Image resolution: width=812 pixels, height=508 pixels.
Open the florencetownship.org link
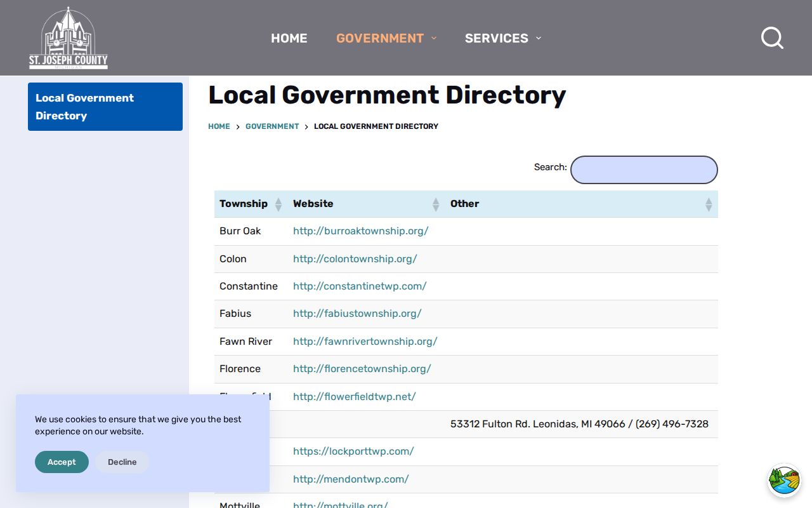point(362,369)
